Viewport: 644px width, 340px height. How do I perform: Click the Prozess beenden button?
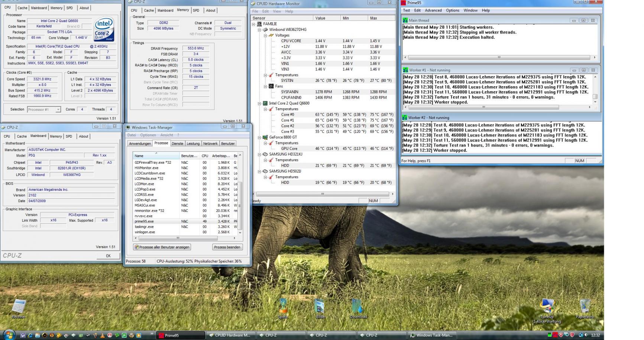pyautogui.click(x=227, y=247)
